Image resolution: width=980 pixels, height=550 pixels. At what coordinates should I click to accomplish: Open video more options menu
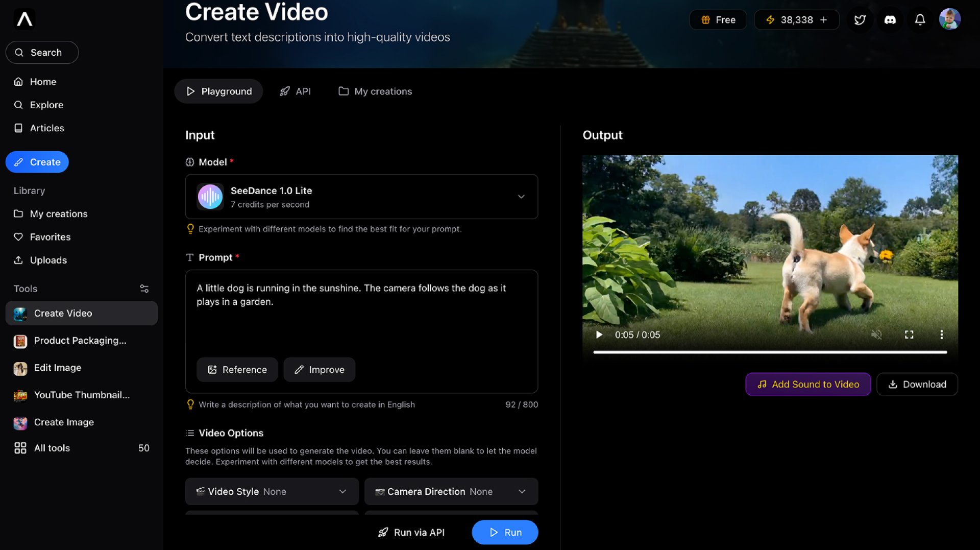[x=942, y=334]
